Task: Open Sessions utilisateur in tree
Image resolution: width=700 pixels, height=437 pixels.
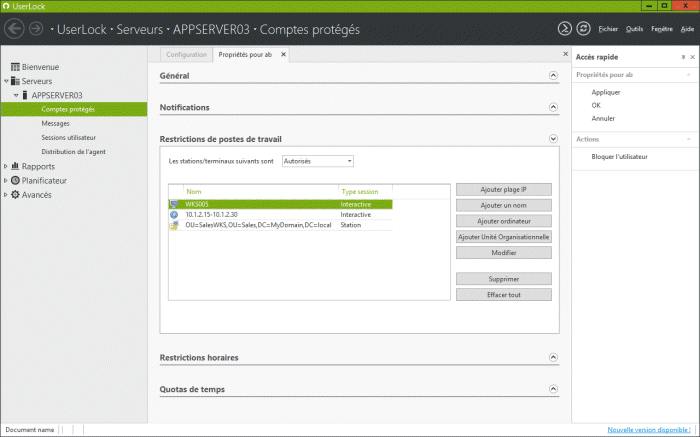Action: tap(69, 137)
